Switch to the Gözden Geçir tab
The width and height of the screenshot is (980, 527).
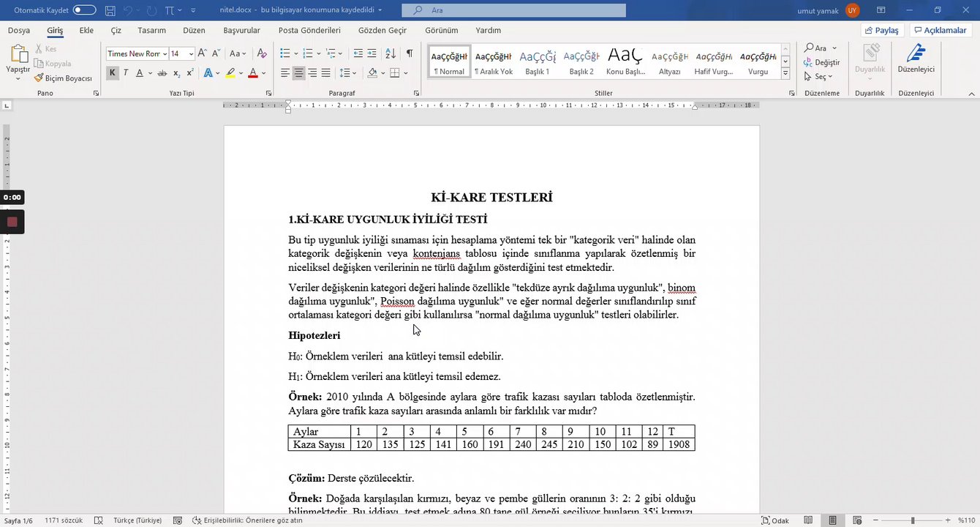click(382, 31)
